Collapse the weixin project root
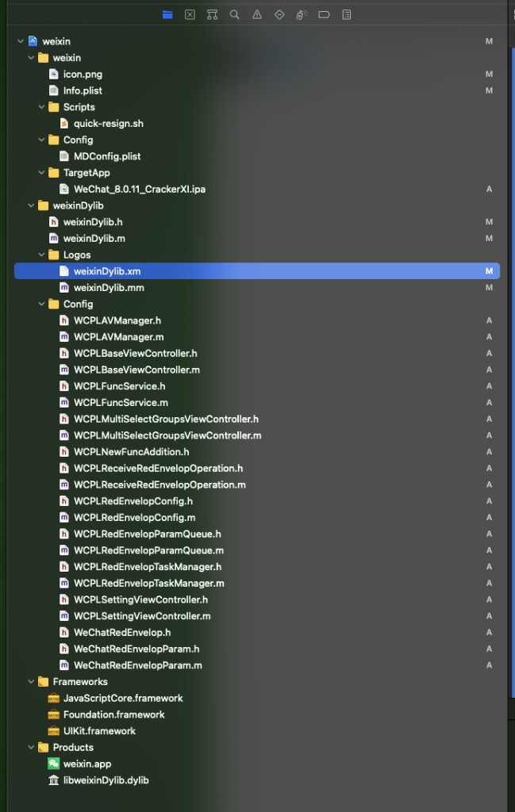The height and width of the screenshot is (812, 515). click(20, 41)
